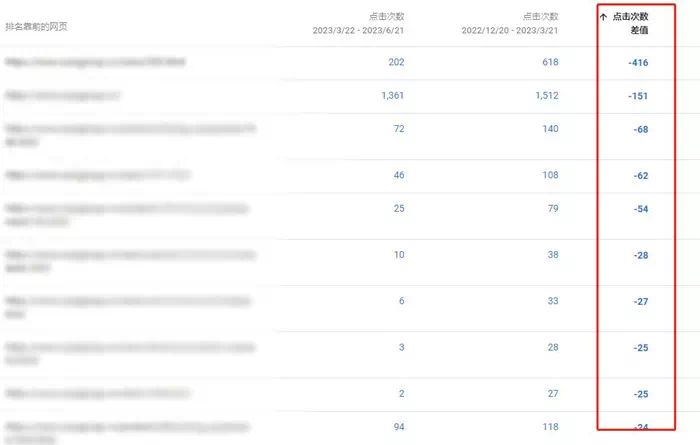Select the -62 difference cell

point(640,176)
